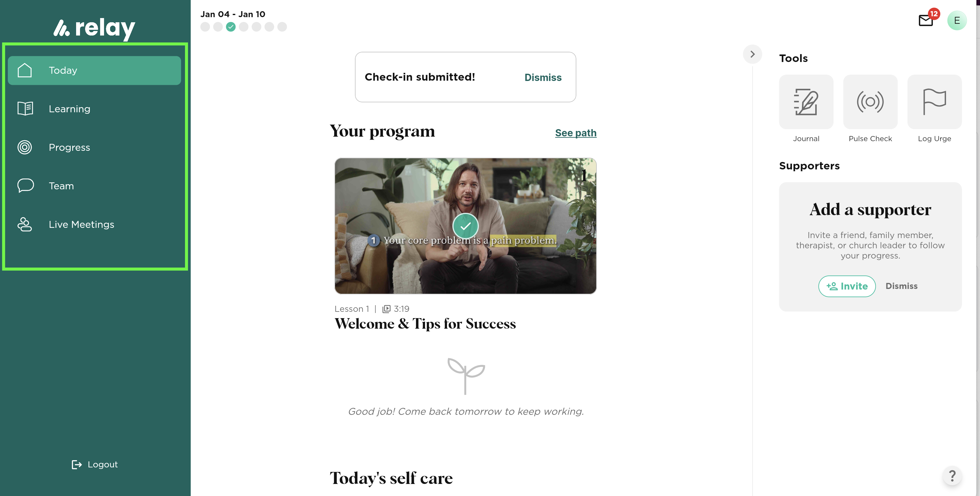Image resolution: width=980 pixels, height=496 pixels.
Task: Click the Log Urge flag icon
Action: coord(934,102)
